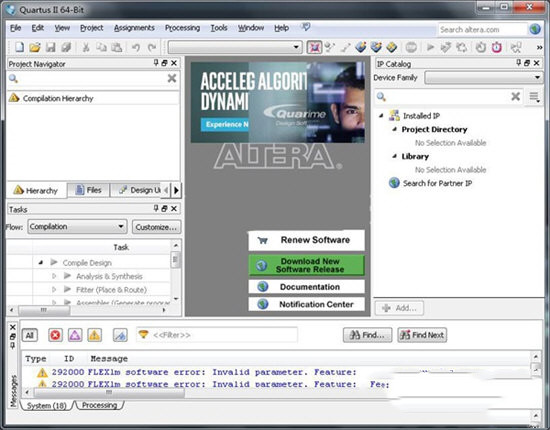Click the Renew Software button

tap(306, 240)
